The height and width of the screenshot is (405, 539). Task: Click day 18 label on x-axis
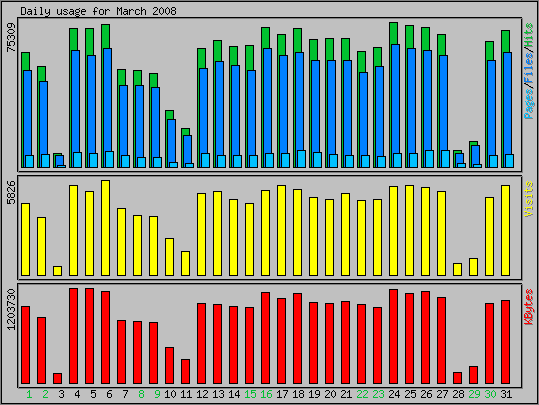pos(298,394)
